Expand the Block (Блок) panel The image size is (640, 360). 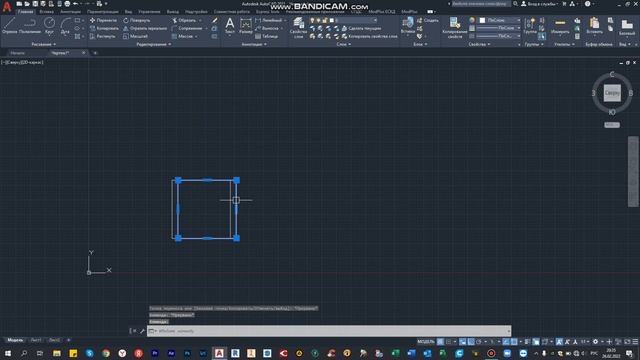pyautogui.click(x=420, y=44)
